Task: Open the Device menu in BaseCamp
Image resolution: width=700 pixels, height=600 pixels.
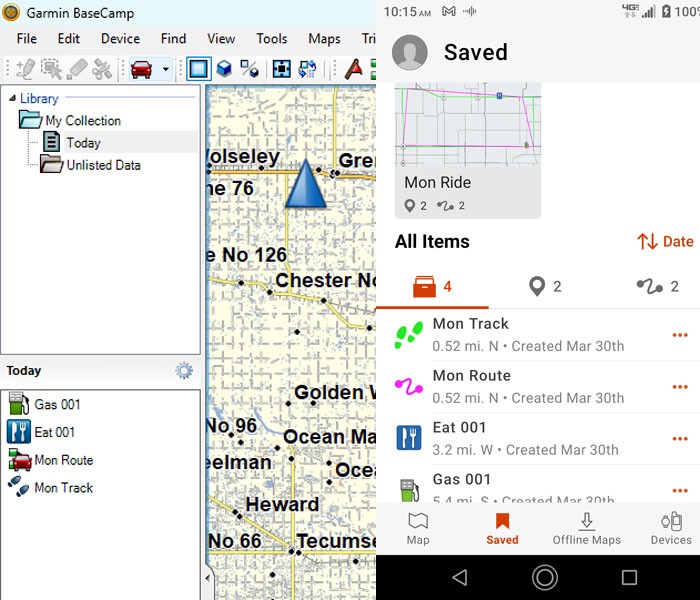Action: click(121, 39)
